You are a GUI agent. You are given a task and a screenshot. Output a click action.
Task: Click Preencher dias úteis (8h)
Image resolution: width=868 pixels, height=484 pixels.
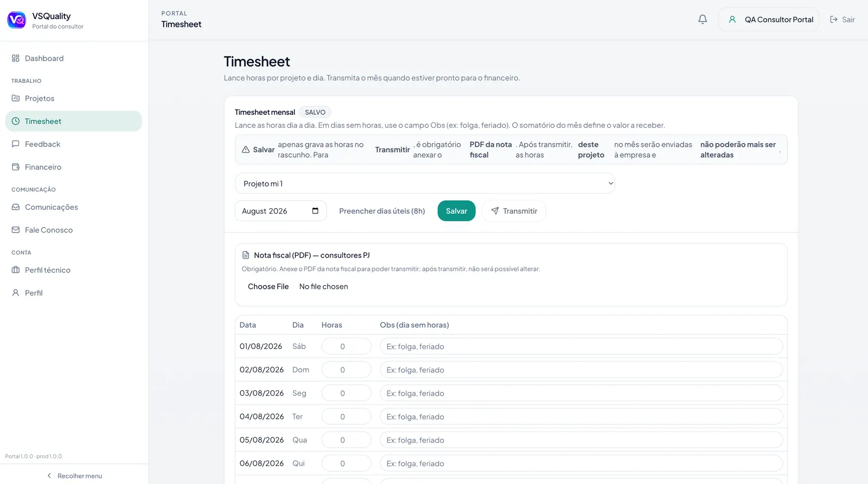click(382, 211)
